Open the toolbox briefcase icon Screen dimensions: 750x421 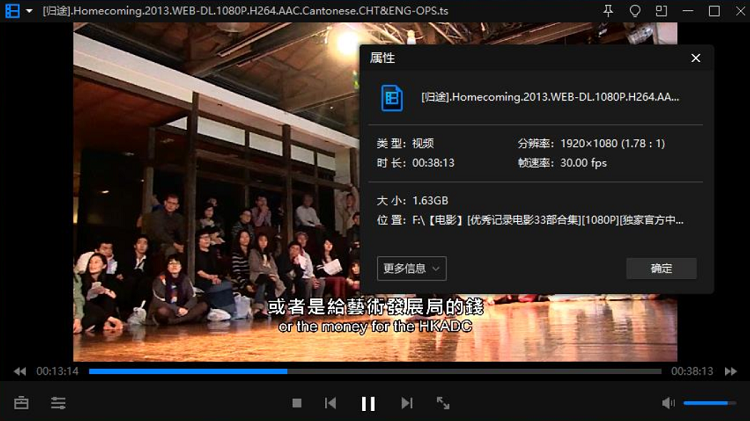point(22,403)
